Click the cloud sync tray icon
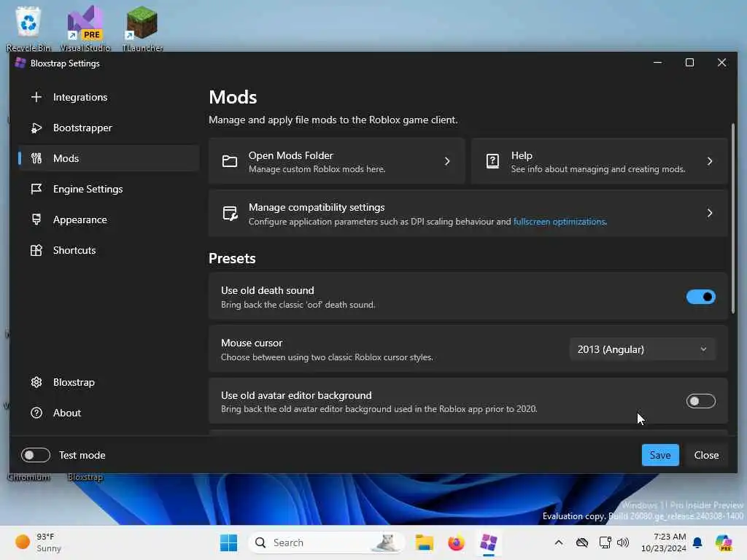This screenshot has width=747, height=560. point(582,542)
